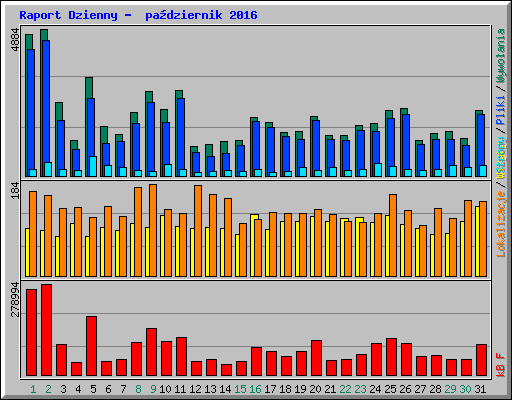Select day '13' on the x-axis
This screenshot has width=512, height=400.
point(210,389)
